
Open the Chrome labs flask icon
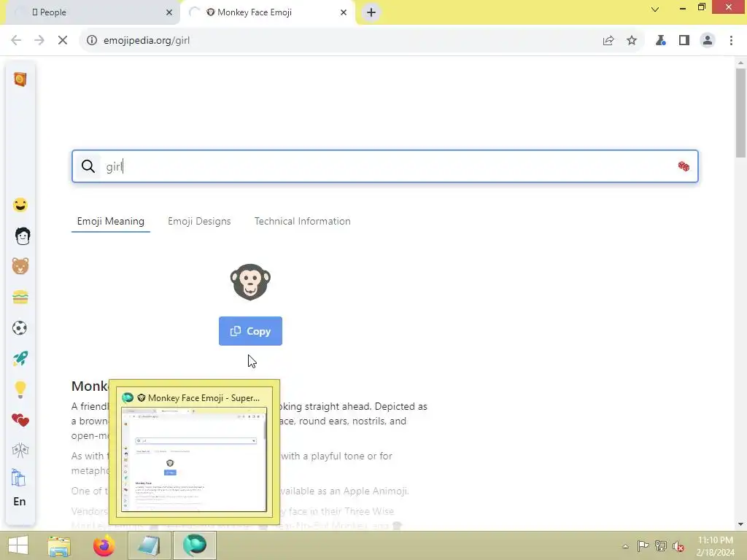(x=660, y=41)
